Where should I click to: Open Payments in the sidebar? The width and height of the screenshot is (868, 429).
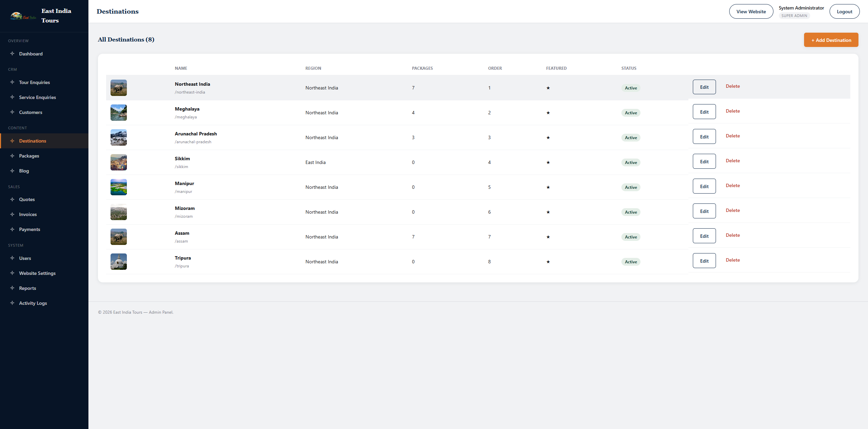pyautogui.click(x=44, y=229)
